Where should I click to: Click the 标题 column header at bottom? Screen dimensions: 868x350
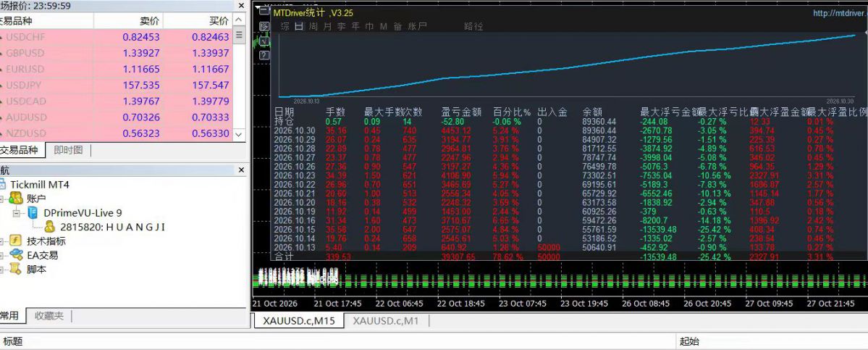(x=13, y=342)
